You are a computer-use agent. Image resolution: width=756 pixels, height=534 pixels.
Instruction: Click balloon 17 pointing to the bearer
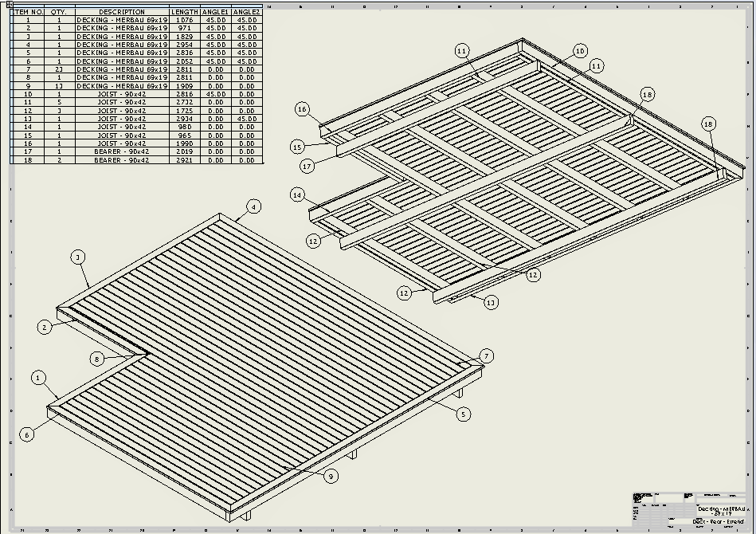pos(308,167)
